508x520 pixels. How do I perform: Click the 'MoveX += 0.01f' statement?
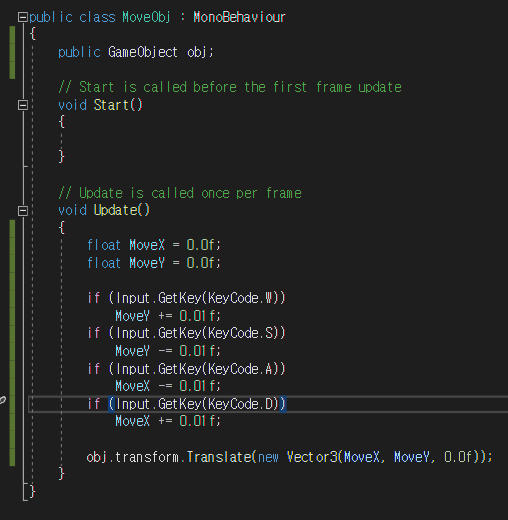coord(168,421)
